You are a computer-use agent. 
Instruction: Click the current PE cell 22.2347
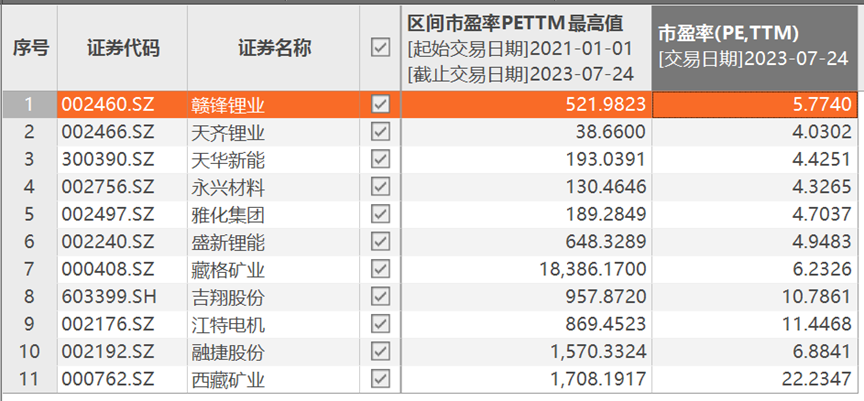(754, 378)
